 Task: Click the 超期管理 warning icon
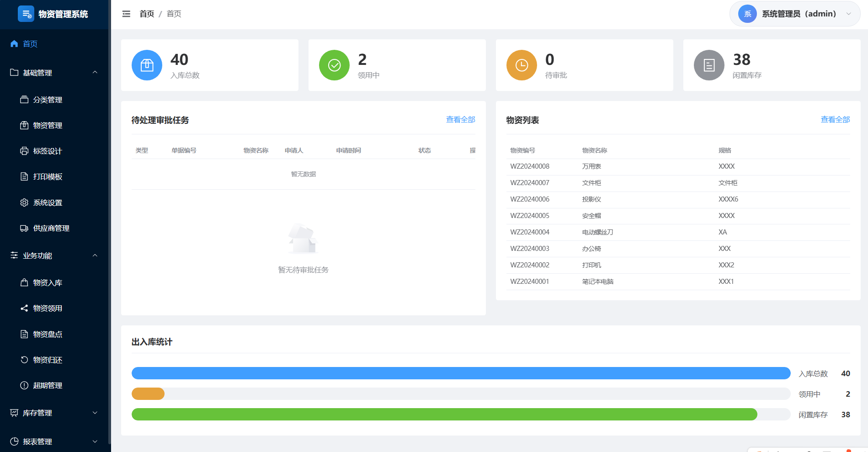pos(24,385)
